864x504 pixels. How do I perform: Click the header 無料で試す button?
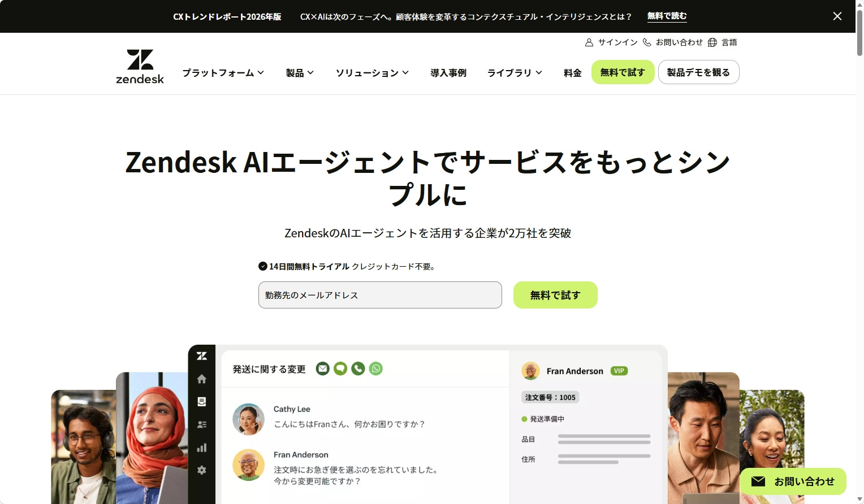pyautogui.click(x=623, y=72)
